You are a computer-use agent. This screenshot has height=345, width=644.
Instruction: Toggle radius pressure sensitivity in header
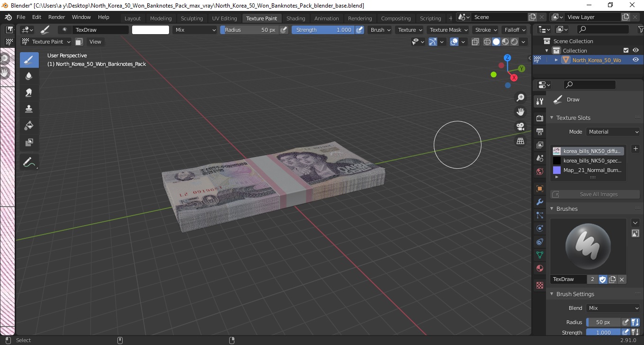[284, 30]
